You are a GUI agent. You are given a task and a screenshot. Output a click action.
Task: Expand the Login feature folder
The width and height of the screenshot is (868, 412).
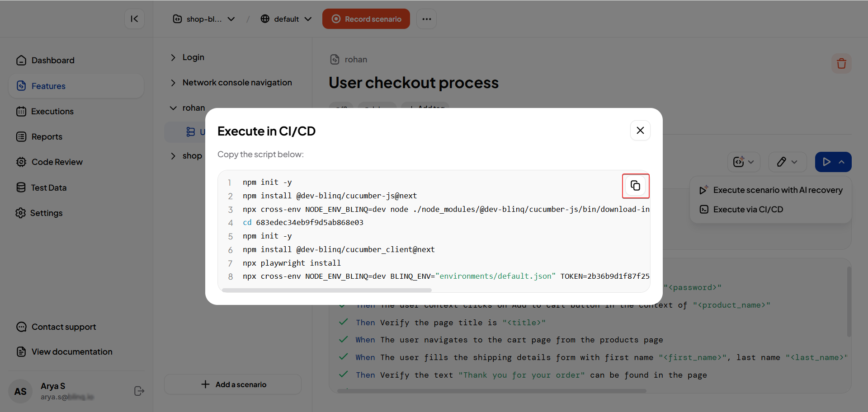point(173,57)
